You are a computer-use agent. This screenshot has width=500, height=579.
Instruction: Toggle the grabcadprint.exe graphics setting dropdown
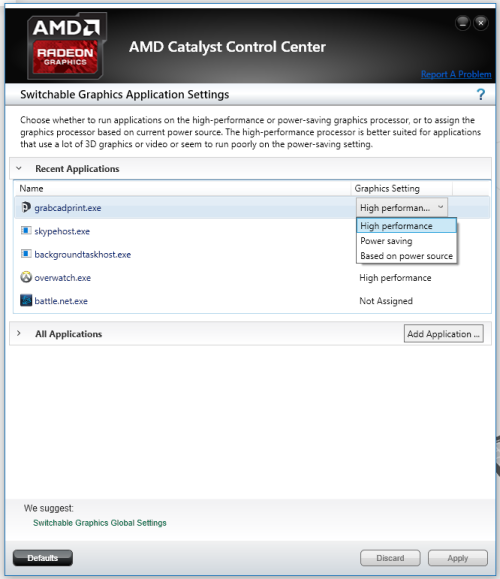point(402,208)
